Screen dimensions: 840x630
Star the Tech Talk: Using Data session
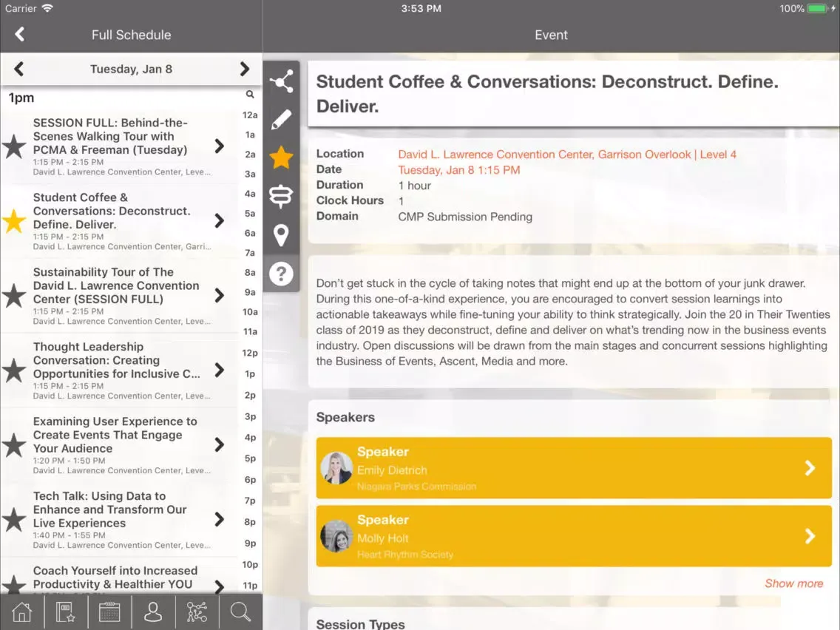[x=14, y=520]
